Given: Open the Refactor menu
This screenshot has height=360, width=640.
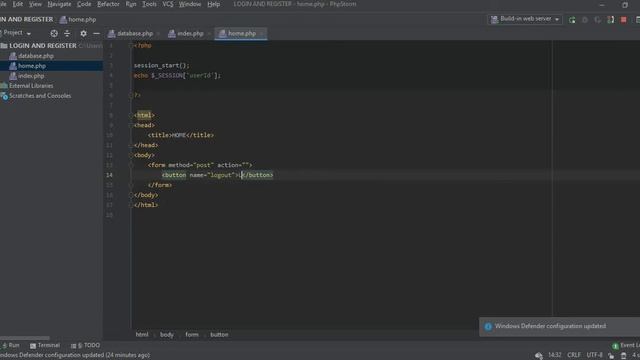Looking at the screenshot, I should tap(108, 4).
